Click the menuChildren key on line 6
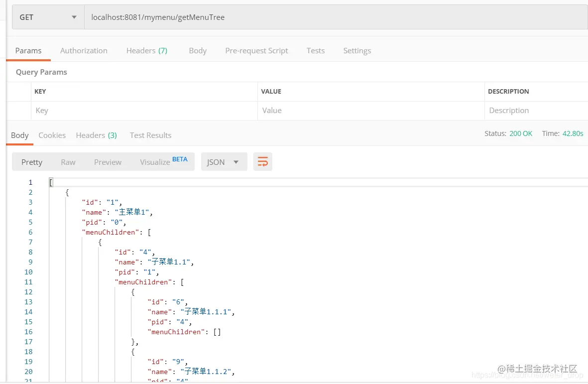The height and width of the screenshot is (384, 588). click(x=110, y=232)
